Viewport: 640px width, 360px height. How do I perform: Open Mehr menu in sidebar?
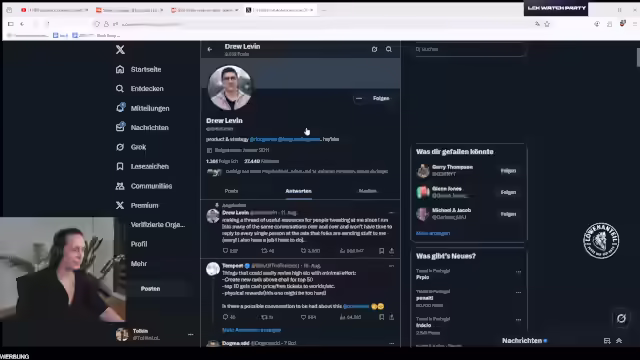click(x=139, y=264)
